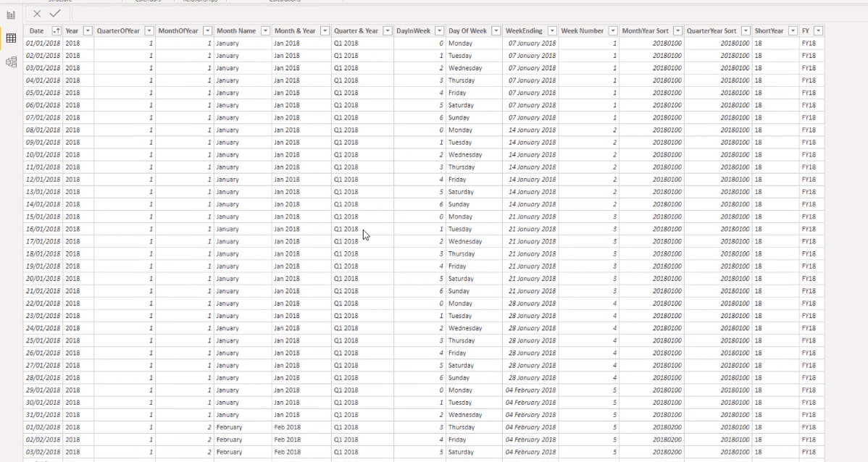The width and height of the screenshot is (868, 462).
Task: Commit formula with the checkmark icon
Action: 55,14
